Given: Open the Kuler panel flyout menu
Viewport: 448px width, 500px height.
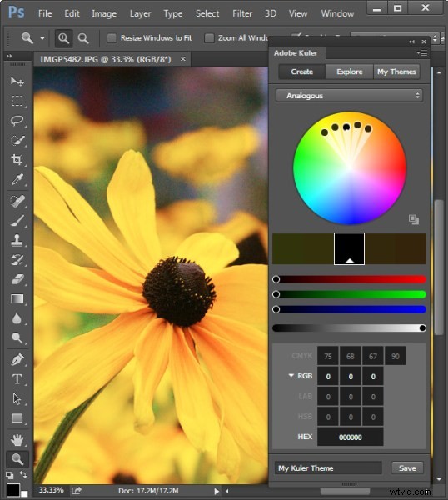Looking at the screenshot, I should click(422, 53).
